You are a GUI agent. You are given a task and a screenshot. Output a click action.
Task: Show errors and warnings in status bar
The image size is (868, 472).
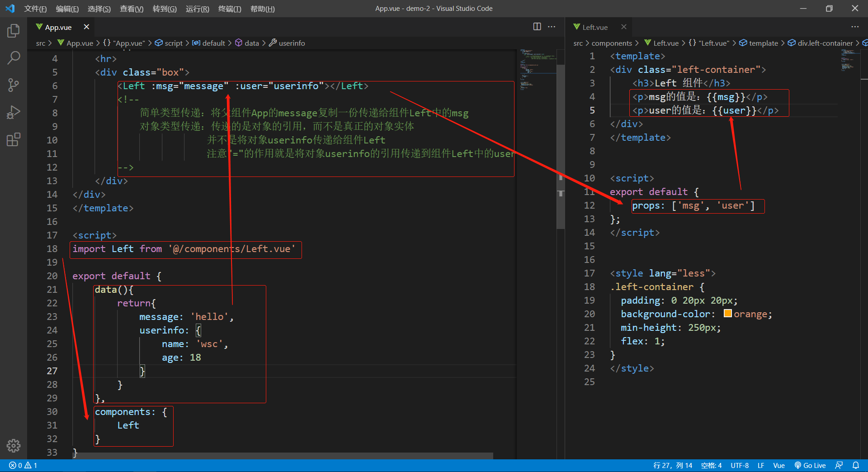(24, 465)
